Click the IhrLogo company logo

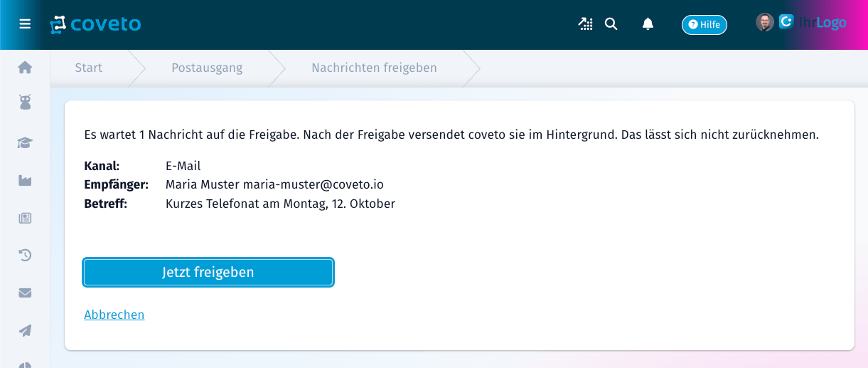click(x=813, y=23)
